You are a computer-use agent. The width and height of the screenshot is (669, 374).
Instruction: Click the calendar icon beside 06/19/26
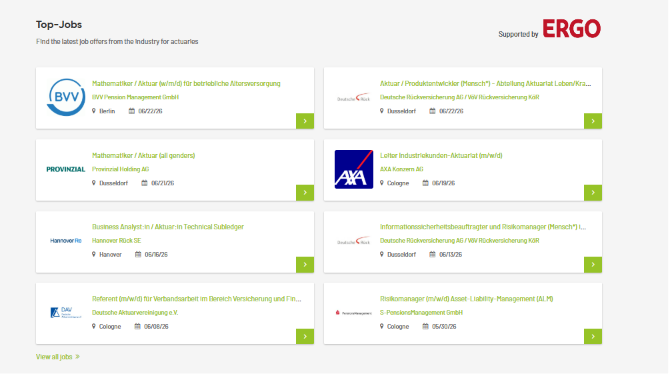(425, 183)
